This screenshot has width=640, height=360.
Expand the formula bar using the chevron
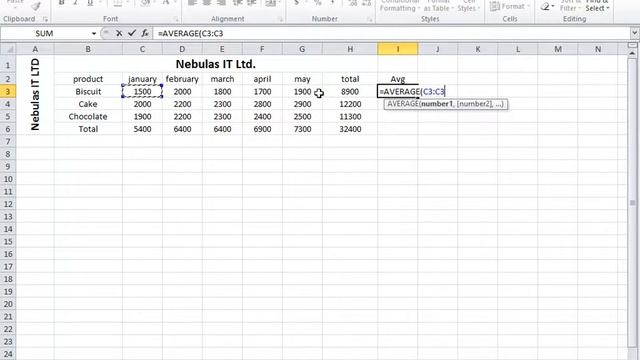(634, 33)
